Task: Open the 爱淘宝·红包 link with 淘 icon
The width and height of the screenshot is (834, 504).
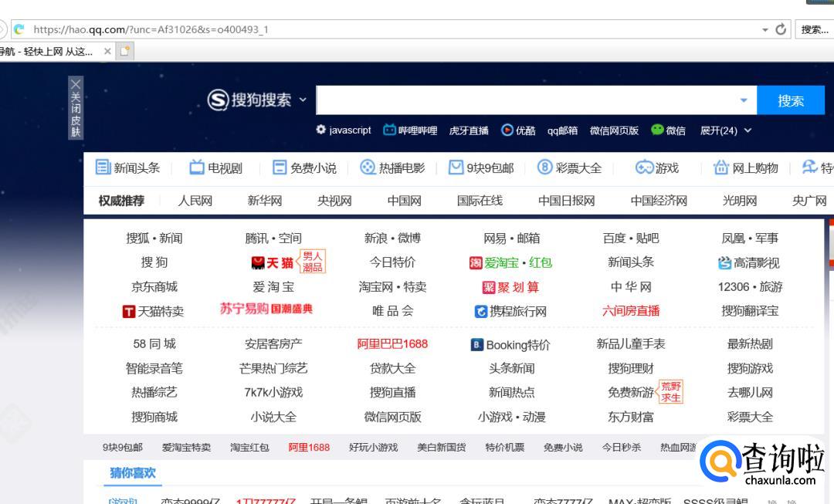Action: click(x=510, y=262)
